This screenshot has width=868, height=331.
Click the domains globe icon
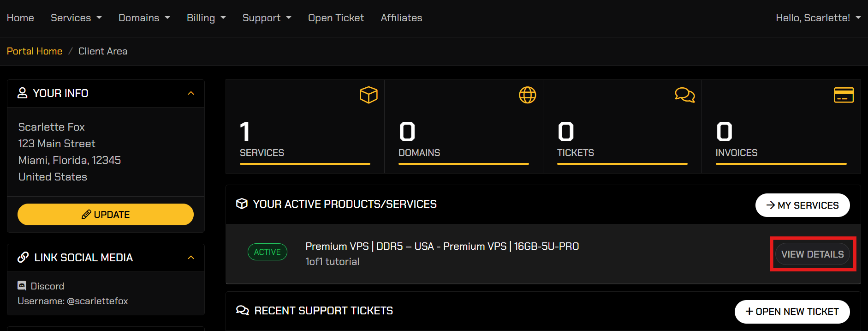pyautogui.click(x=527, y=95)
